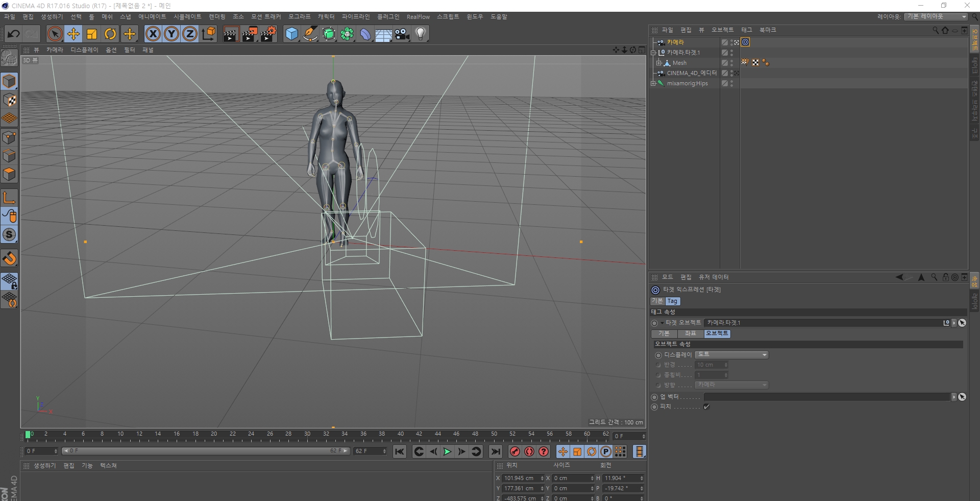Open the 시뮬레이트 menu
The height and width of the screenshot is (501, 980).
(x=187, y=17)
